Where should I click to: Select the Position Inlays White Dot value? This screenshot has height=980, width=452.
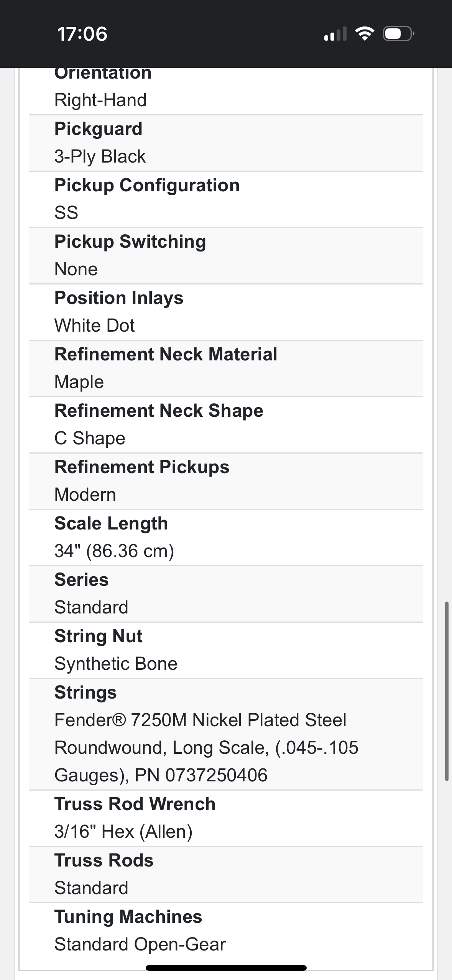94,326
